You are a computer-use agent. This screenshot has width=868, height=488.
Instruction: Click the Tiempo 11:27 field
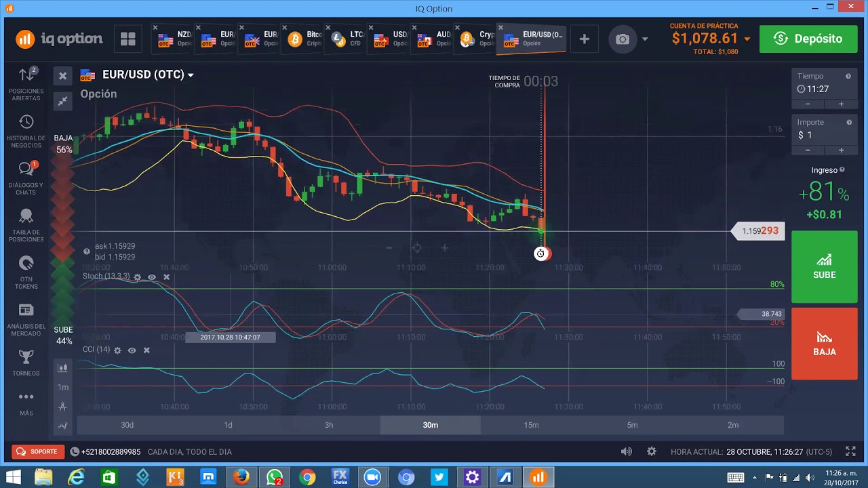pyautogui.click(x=825, y=89)
